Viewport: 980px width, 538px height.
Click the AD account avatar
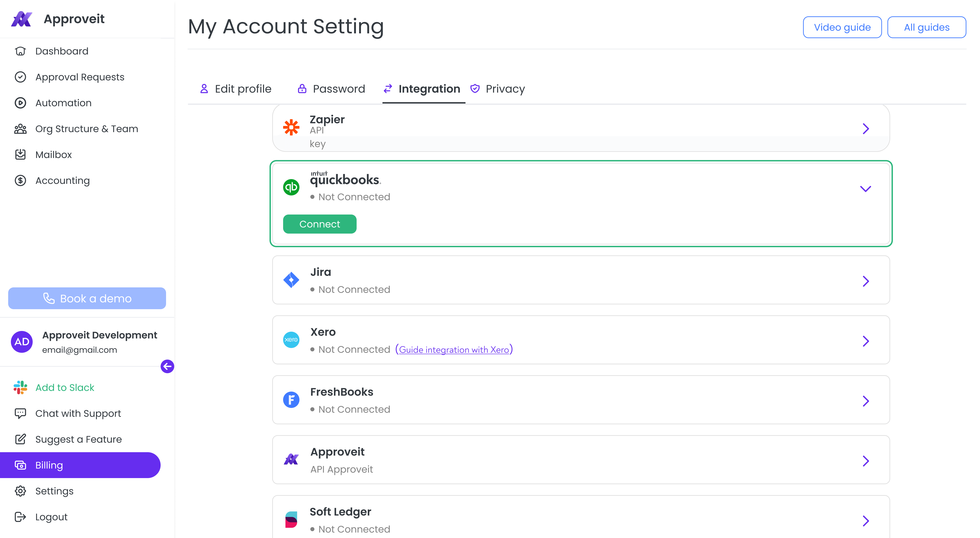(x=22, y=342)
